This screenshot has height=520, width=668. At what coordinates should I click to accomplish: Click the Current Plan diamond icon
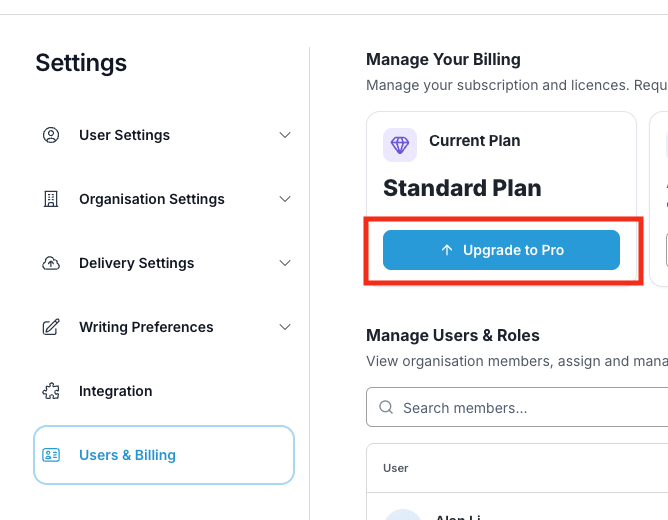400,145
